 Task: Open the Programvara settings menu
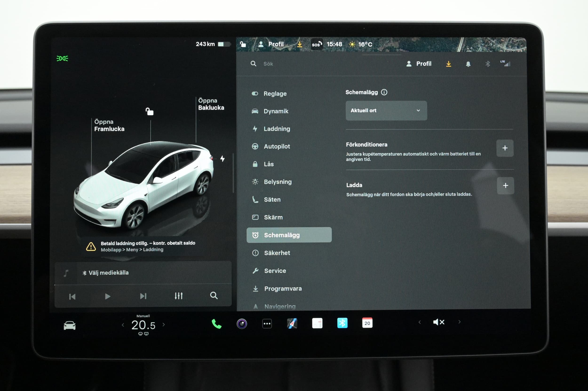(277, 289)
